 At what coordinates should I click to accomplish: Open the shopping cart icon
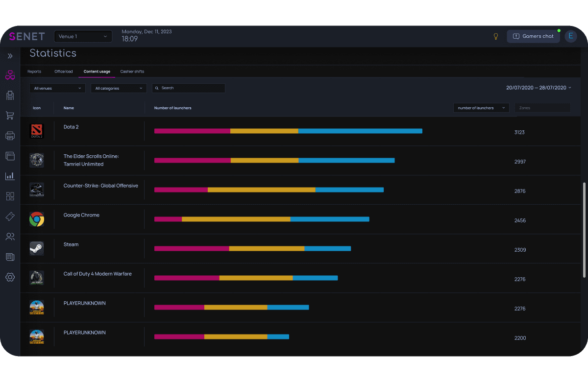coord(10,116)
